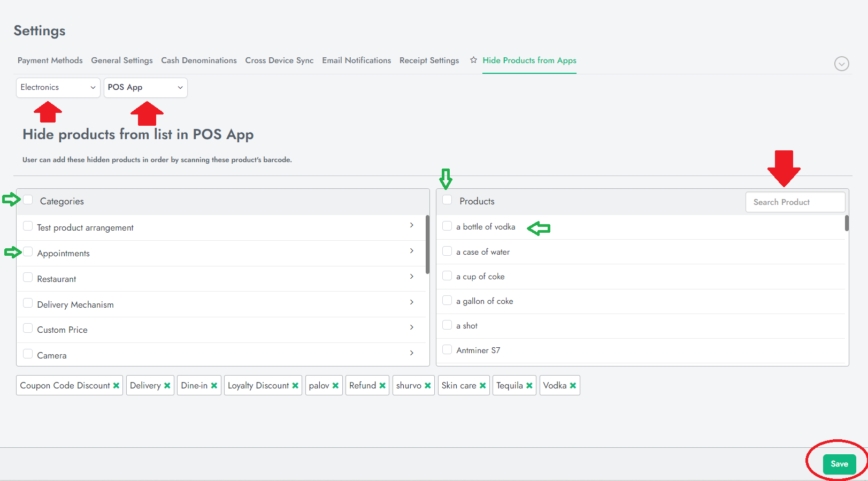
Task: Remove the Delivery tag with its X icon
Action: (x=167, y=386)
